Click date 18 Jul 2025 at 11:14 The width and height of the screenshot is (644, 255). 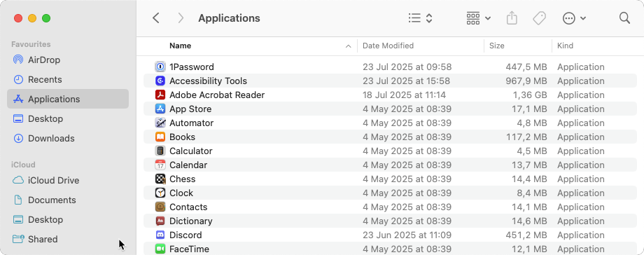[404, 95]
